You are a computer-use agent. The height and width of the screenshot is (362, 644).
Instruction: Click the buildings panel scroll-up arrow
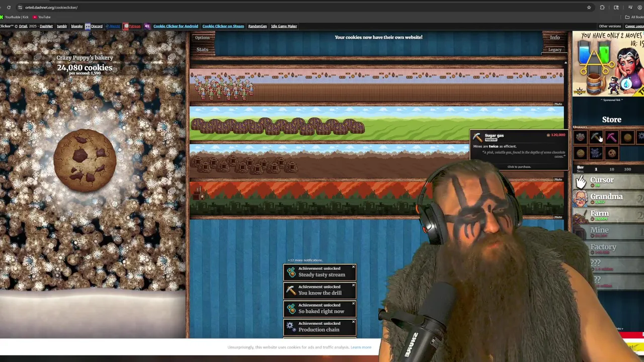pyautogui.click(x=566, y=63)
